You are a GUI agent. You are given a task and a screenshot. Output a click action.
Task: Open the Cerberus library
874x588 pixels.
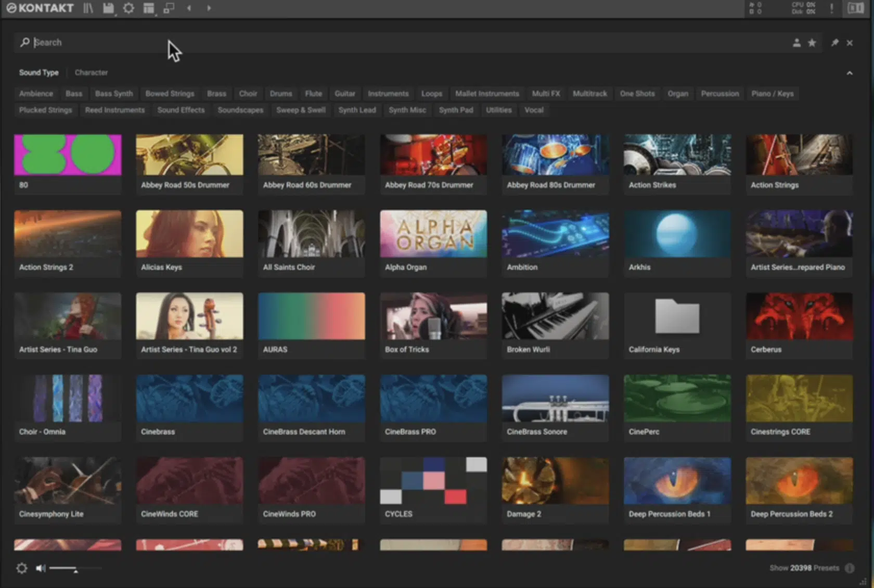click(799, 326)
